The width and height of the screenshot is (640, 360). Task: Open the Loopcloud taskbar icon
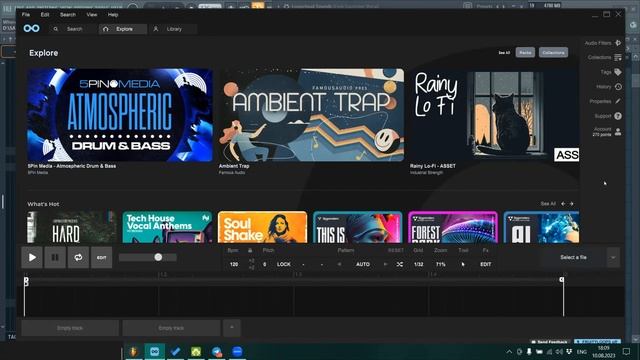click(x=154, y=351)
